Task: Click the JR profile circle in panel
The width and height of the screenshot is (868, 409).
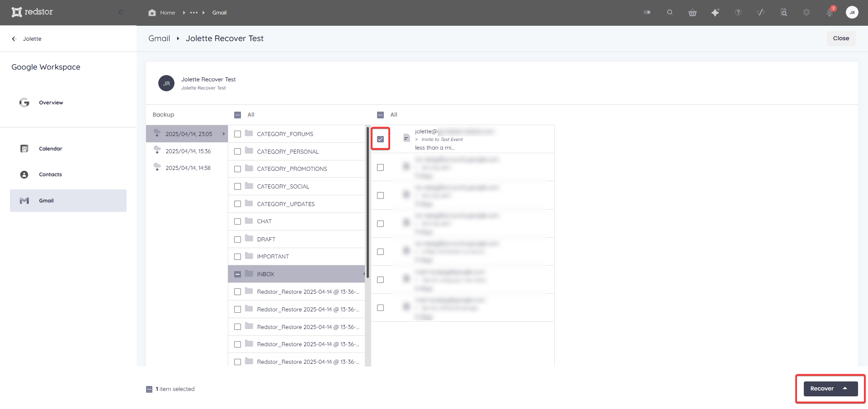Action: tap(166, 83)
